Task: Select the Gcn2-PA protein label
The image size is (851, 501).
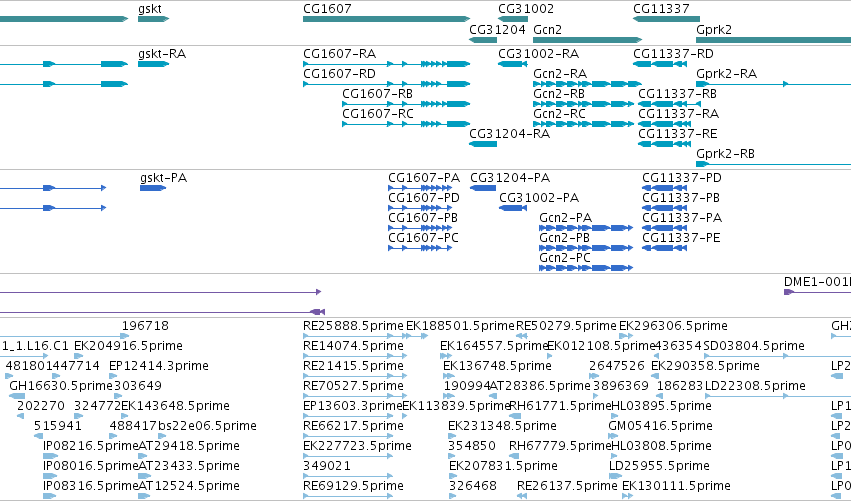Action: [x=566, y=218]
